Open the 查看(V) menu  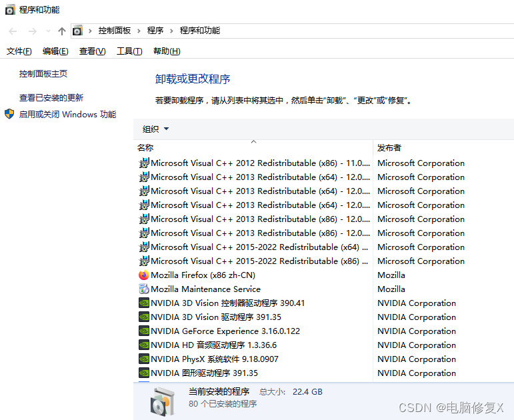pos(93,51)
